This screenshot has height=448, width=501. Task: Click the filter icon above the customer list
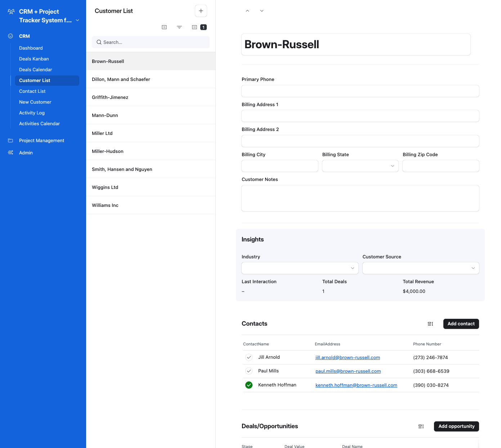[x=179, y=27]
